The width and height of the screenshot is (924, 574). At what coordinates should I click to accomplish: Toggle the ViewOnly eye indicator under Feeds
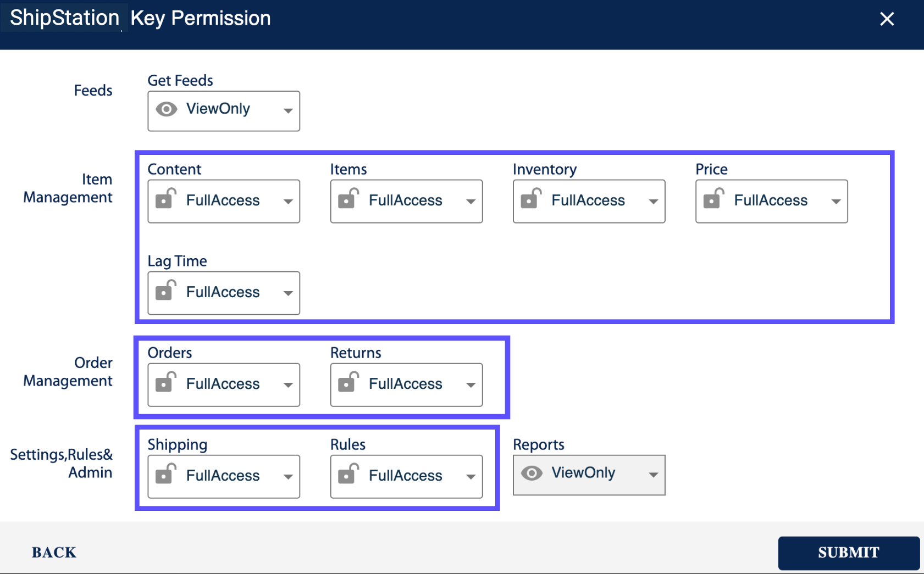167,109
